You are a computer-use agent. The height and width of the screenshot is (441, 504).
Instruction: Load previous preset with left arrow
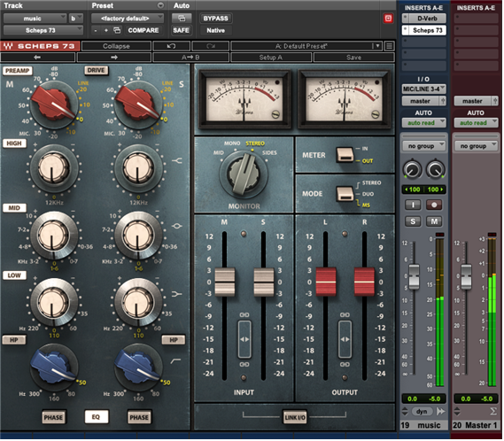tap(37, 58)
